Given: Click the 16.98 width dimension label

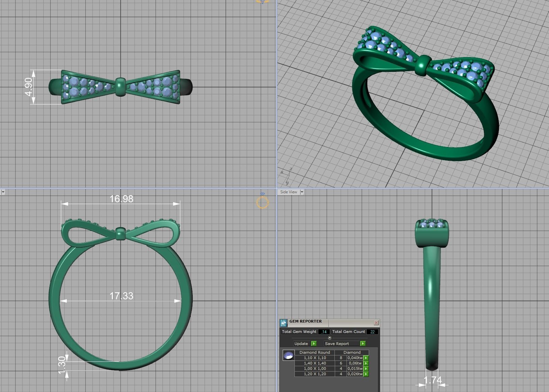Looking at the screenshot, I should [x=121, y=199].
